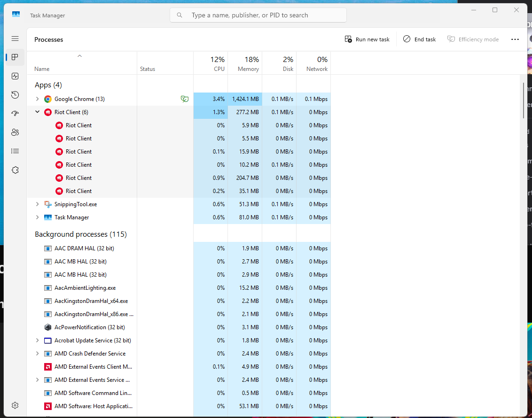Click the vertical scrollbar thumb
Screen dimensions: 532x418
(524, 101)
